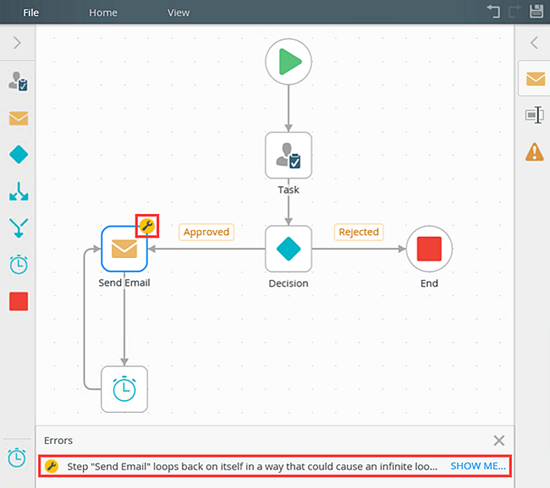Image resolution: width=550 pixels, height=488 pixels.
Task: Click the SHOW ME... link
Action: pos(478,466)
